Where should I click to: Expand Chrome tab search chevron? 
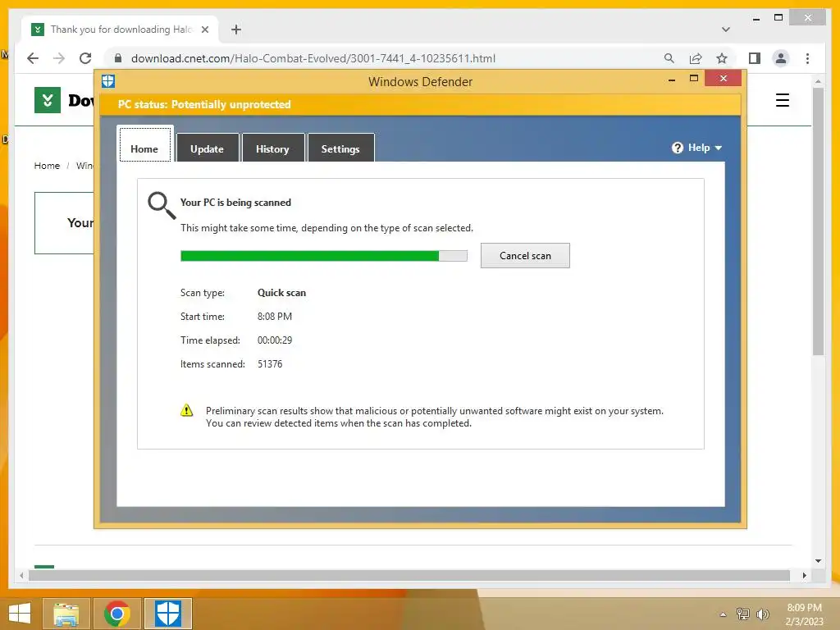point(726,30)
